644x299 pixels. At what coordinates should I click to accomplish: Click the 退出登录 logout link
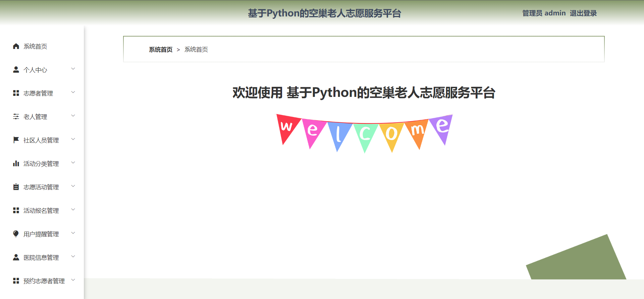pos(583,13)
